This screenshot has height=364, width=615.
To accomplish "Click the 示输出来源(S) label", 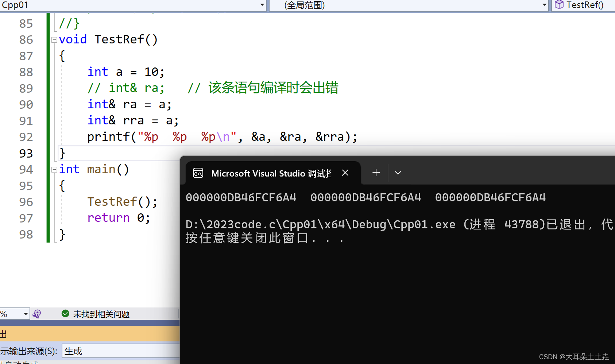I will coord(29,351).
